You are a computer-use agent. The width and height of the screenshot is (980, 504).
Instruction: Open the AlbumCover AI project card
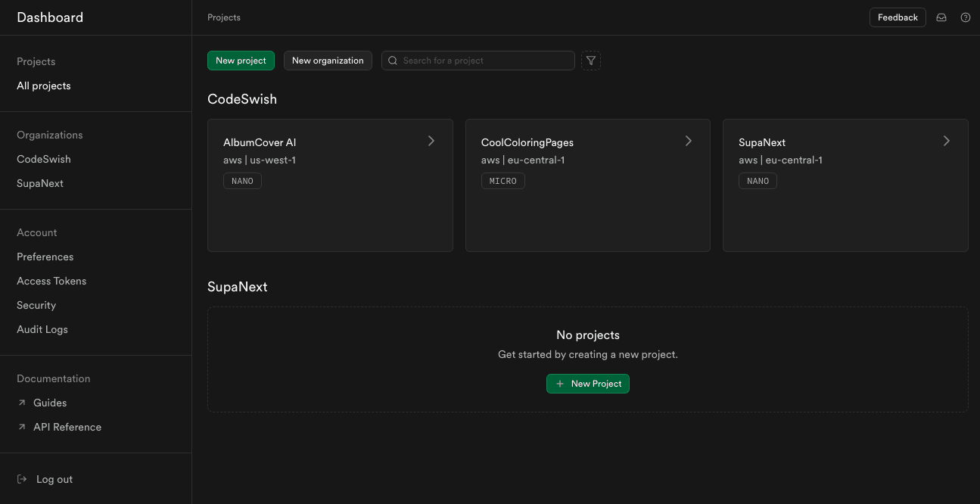[330, 185]
